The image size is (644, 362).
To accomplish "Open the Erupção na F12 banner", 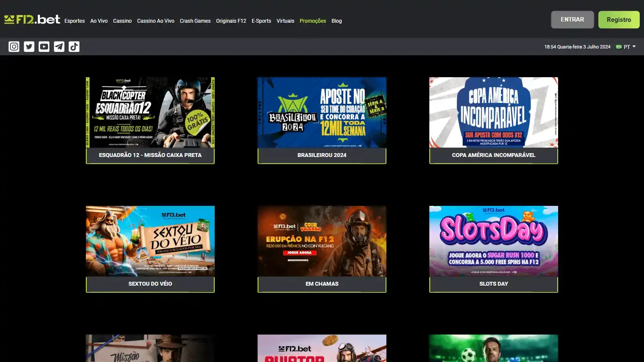I will coord(322,241).
